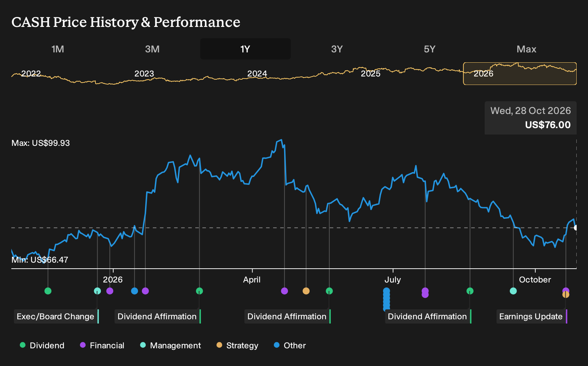Open the 3Y time range view

pyautogui.click(x=337, y=49)
